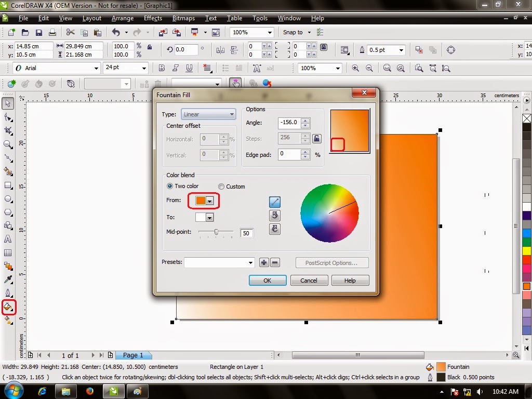This screenshot has width=532, height=399.
Task: Expand the Presets dropdown list
Action: click(250, 262)
